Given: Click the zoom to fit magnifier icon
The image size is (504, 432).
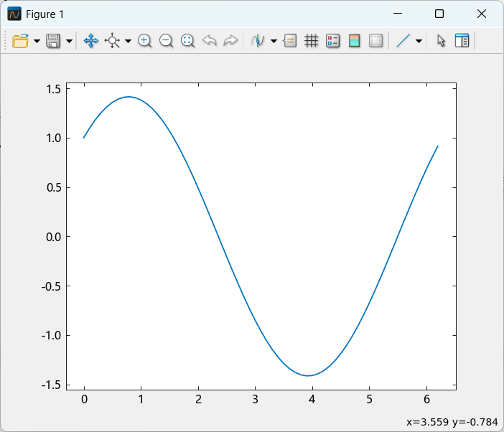Looking at the screenshot, I should click(x=187, y=41).
